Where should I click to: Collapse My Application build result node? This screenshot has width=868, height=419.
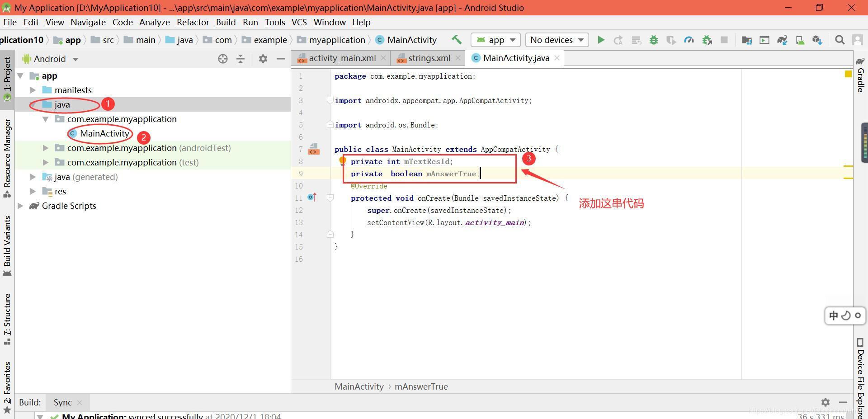[40, 416]
